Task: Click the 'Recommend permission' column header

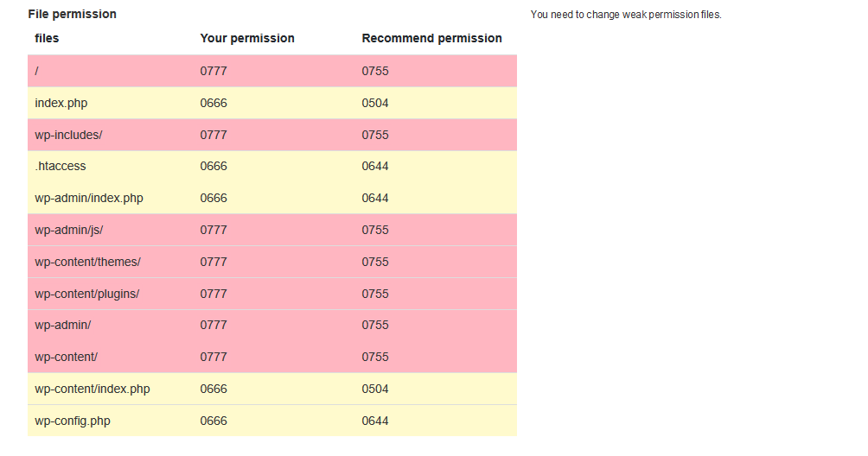Action: [x=431, y=38]
